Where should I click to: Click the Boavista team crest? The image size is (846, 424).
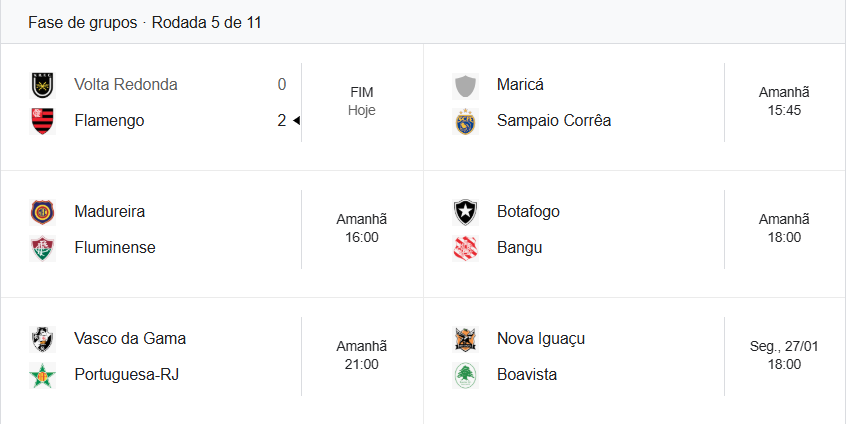pos(465,375)
